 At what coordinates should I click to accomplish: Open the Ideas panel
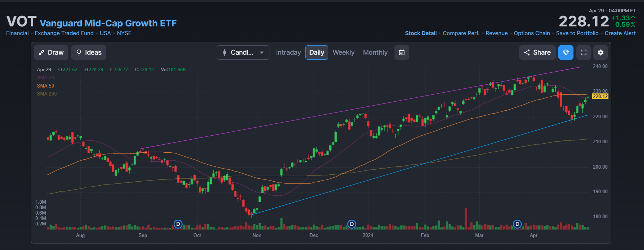89,52
